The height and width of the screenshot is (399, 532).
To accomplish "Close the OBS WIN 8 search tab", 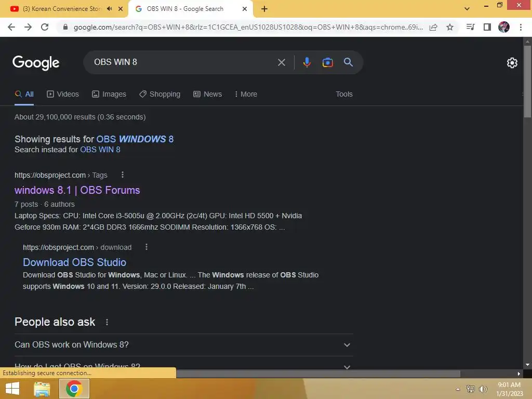I will pos(245,9).
